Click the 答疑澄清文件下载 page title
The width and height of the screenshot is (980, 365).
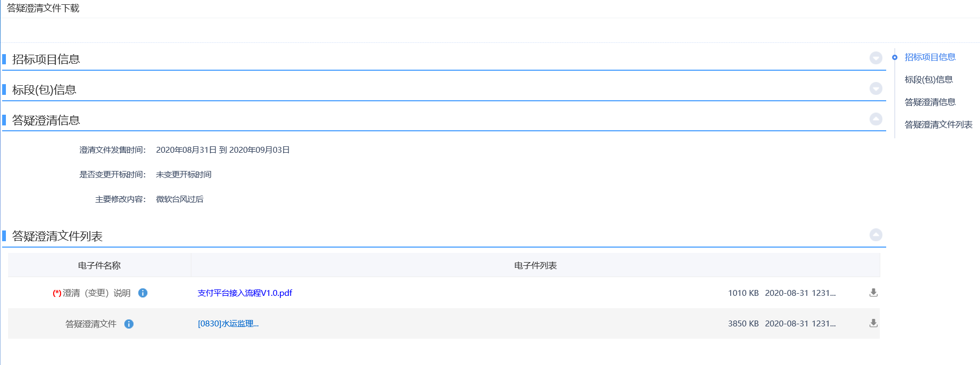(43, 9)
